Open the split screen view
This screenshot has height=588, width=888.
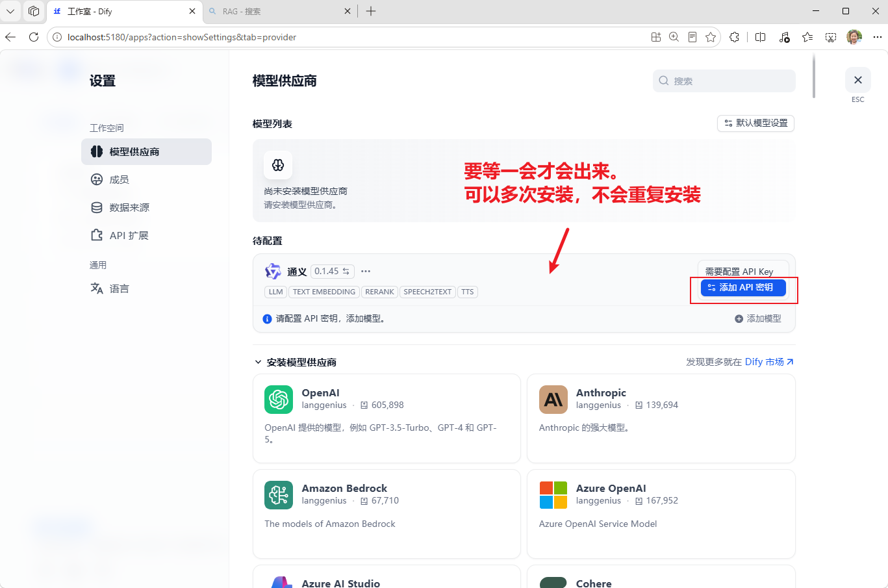click(761, 37)
